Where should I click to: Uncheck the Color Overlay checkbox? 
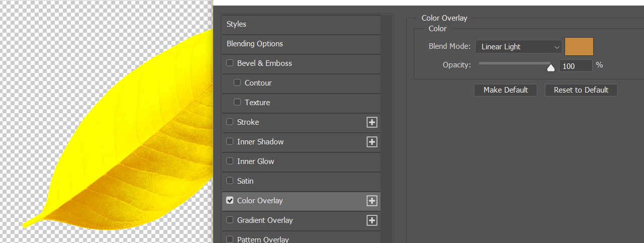tap(230, 201)
